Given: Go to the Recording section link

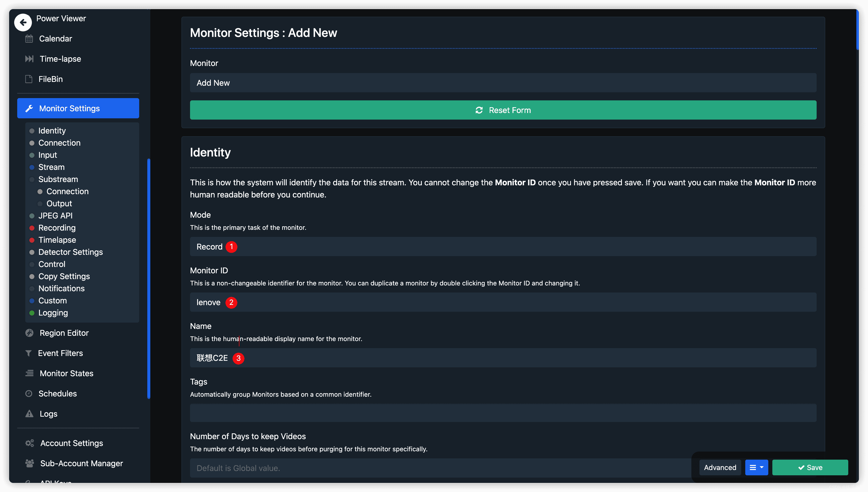Looking at the screenshot, I should (57, 228).
